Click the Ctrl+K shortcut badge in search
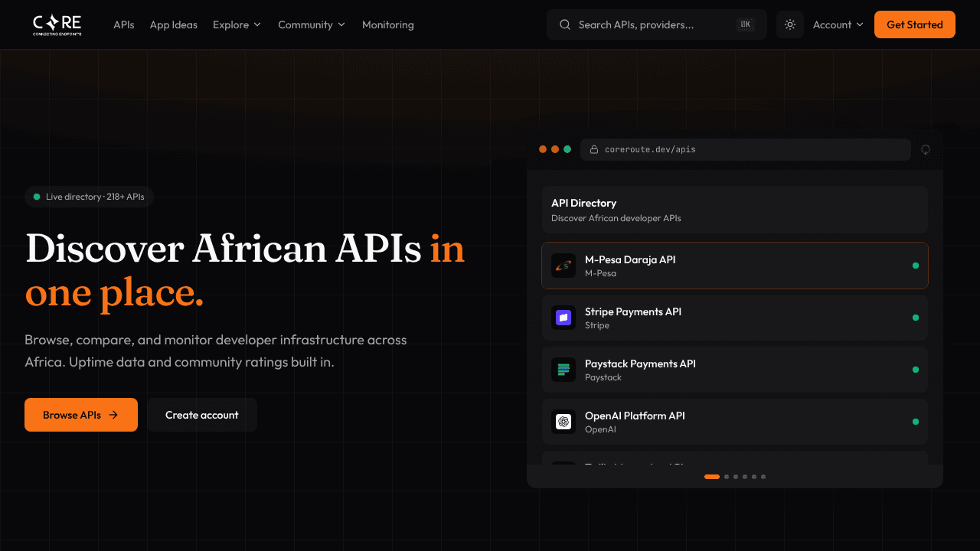 coord(745,24)
